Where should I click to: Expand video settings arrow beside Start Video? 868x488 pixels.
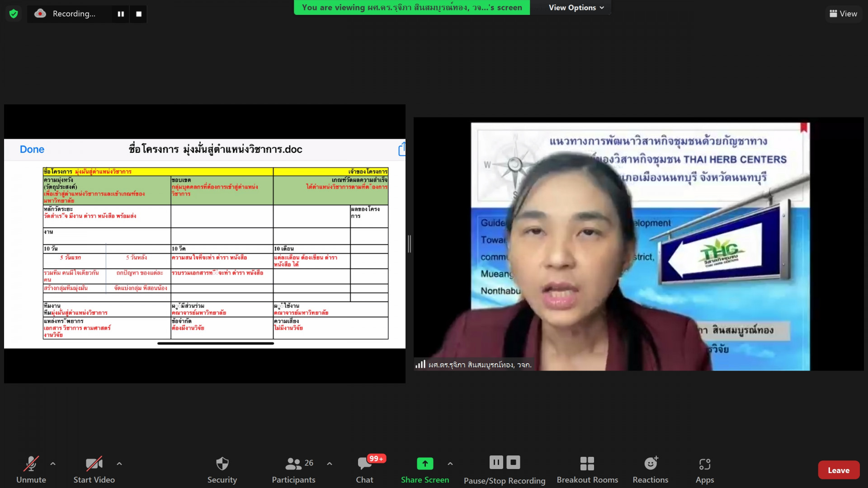point(119,464)
